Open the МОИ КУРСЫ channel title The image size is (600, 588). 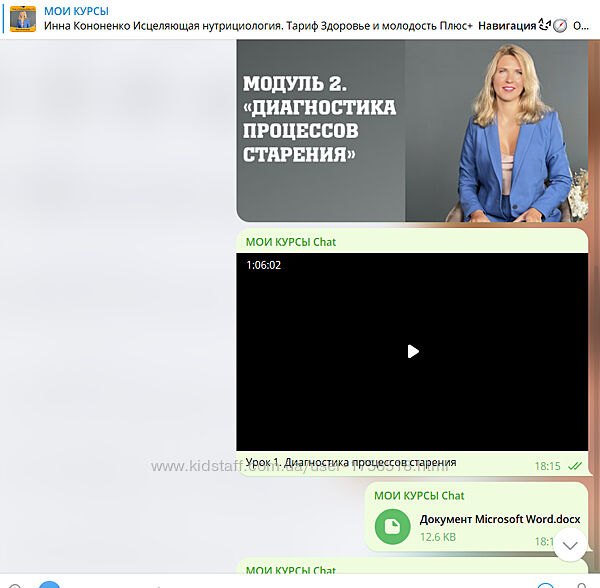coord(78,10)
